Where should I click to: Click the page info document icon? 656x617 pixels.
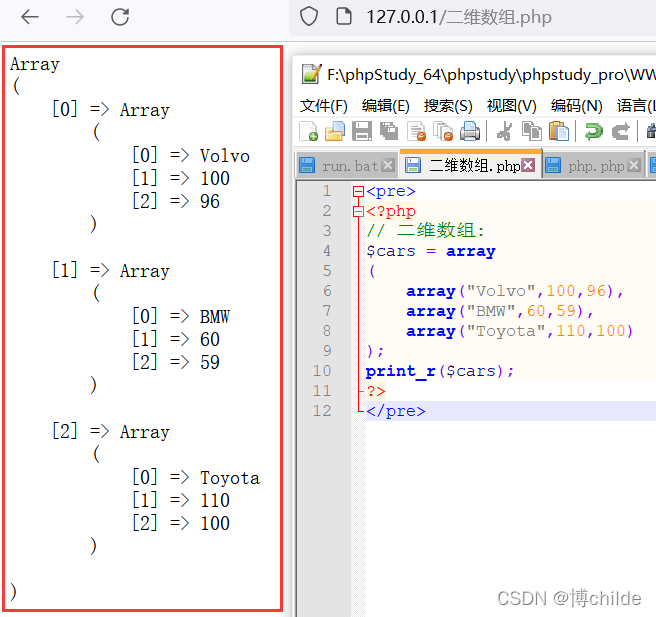point(344,16)
